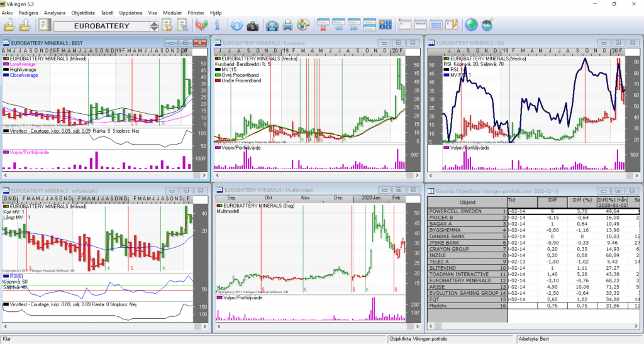Click the numbered 1-2-3-4 window layout icon
644x344 pixels.
386,26
